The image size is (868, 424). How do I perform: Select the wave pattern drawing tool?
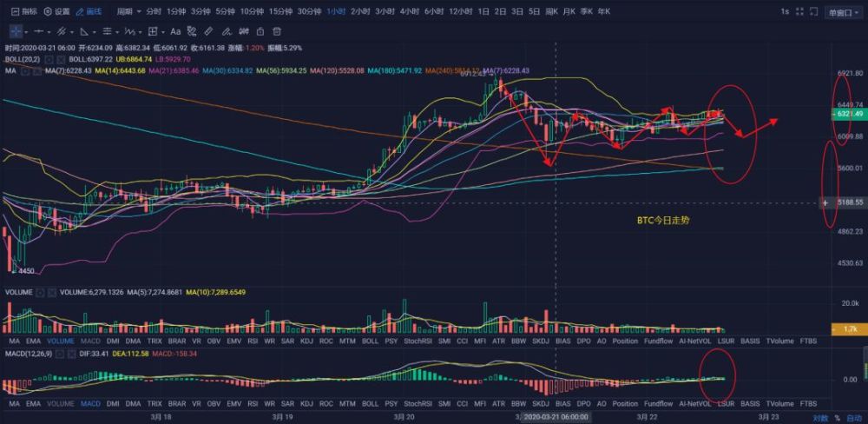129,31
